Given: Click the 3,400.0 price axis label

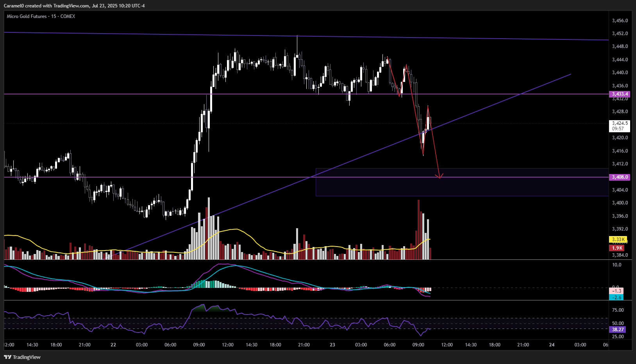Looking at the screenshot, I should tap(620, 203).
